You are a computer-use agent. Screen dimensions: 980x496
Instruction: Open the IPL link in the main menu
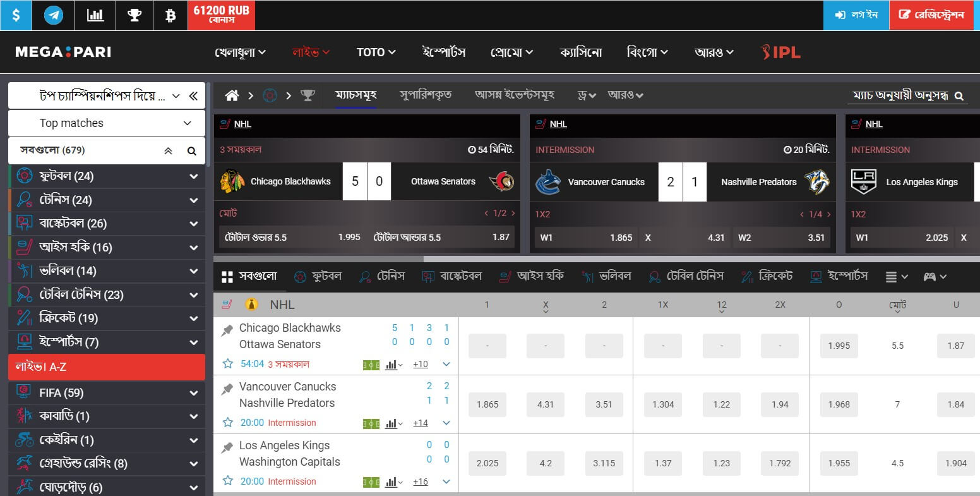(x=781, y=52)
